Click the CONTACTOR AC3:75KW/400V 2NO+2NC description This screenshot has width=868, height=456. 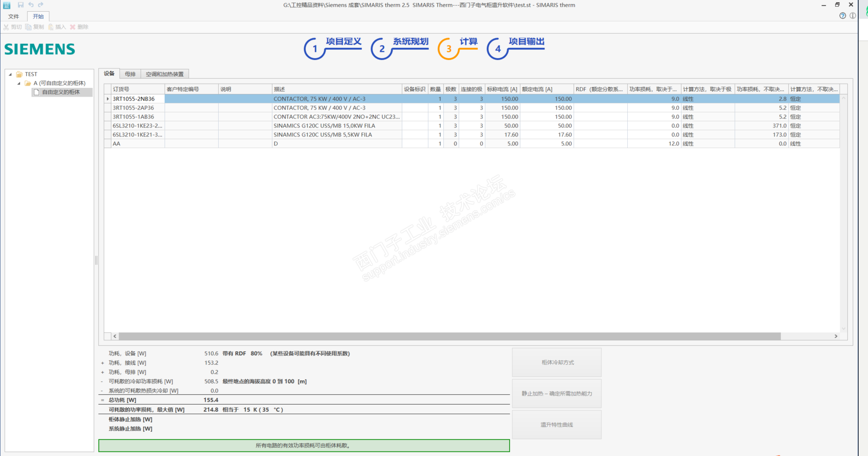pyautogui.click(x=336, y=117)
